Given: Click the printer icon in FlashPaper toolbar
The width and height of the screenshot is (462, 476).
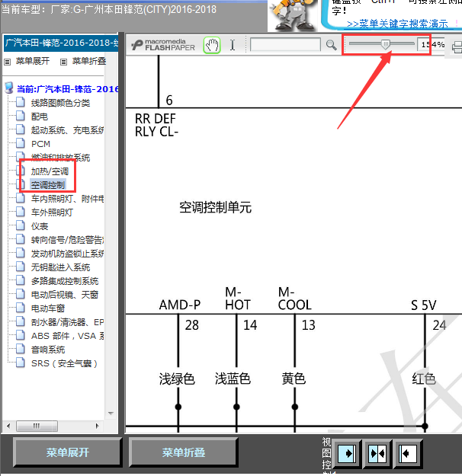Looking at the screenshot, I should [457, 47].
